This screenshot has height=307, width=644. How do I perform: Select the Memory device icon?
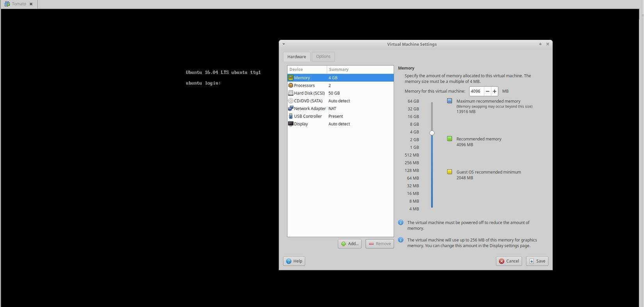(290, 78)
